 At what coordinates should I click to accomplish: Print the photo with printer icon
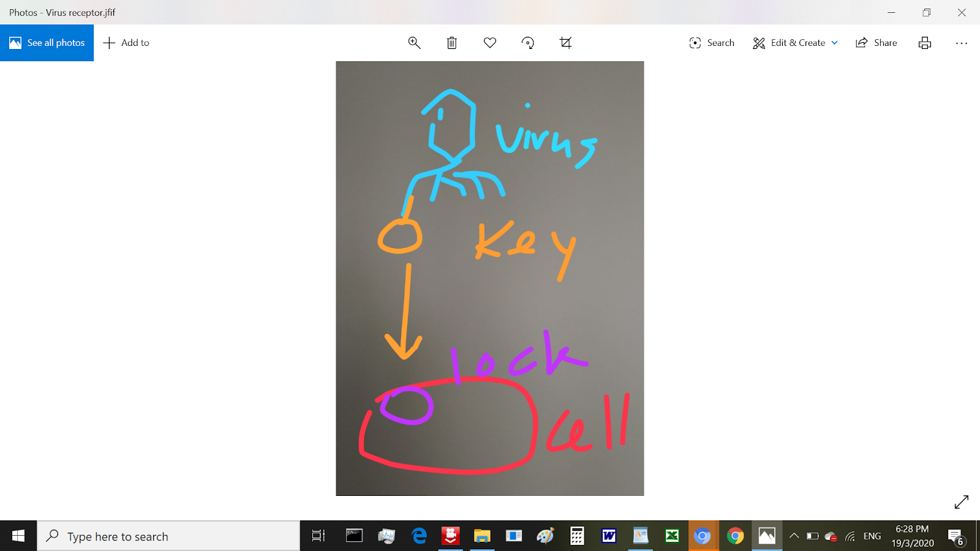925,43
